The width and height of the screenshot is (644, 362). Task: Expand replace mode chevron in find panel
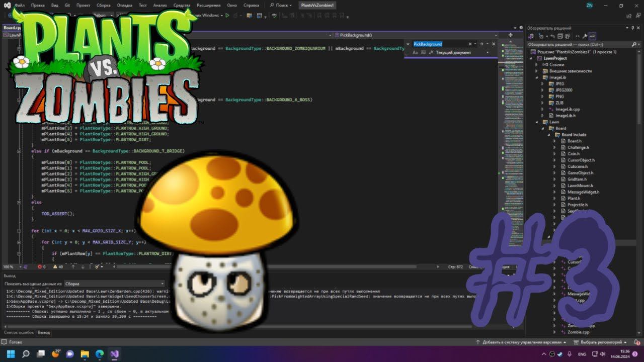click(x=408, y=44)
